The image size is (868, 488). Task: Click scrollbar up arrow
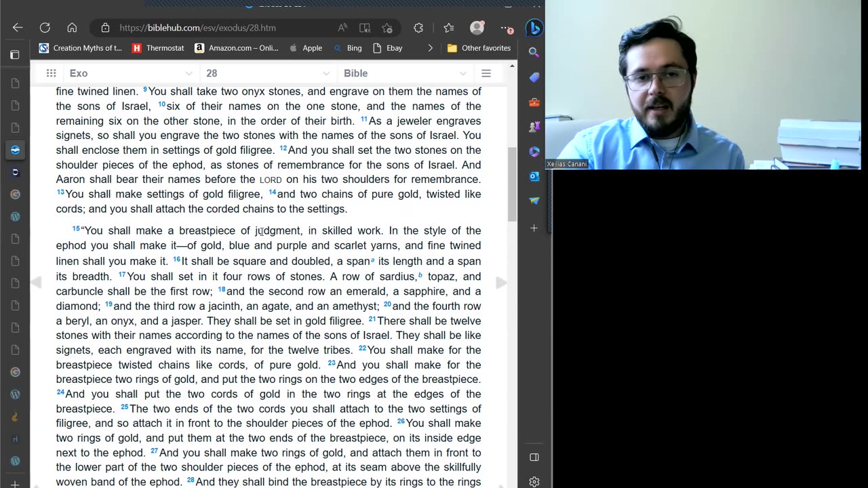click(512, 64)
